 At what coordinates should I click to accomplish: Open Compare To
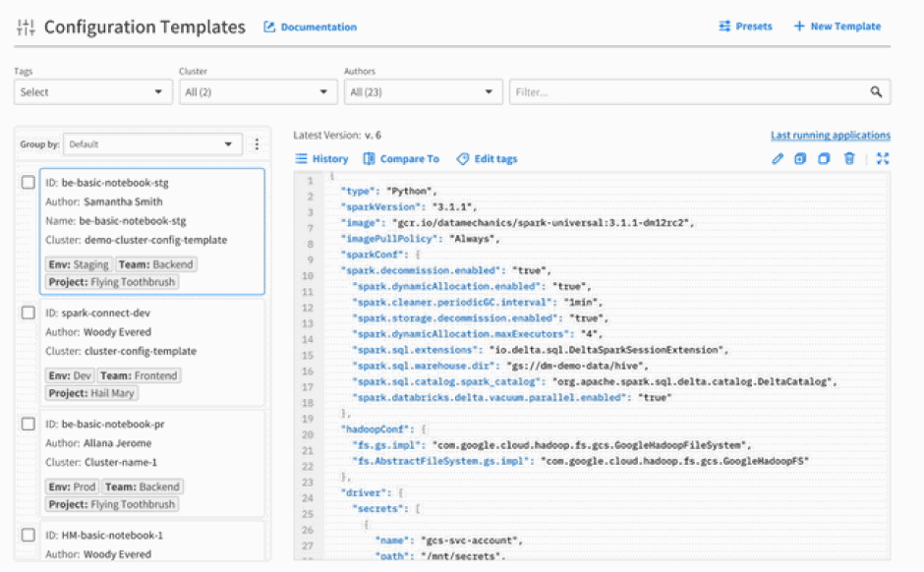coord(401,159)
